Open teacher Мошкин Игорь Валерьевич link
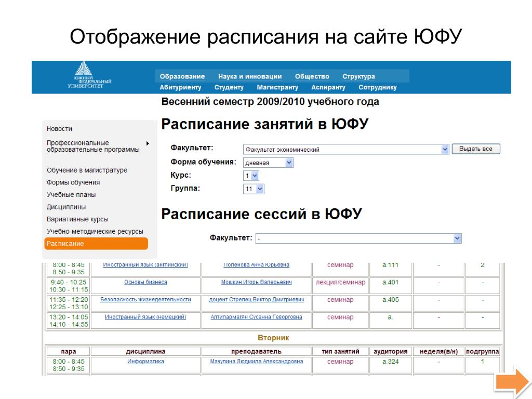The height and width of the screenshot is (399, 532). [x=256, y=282]
